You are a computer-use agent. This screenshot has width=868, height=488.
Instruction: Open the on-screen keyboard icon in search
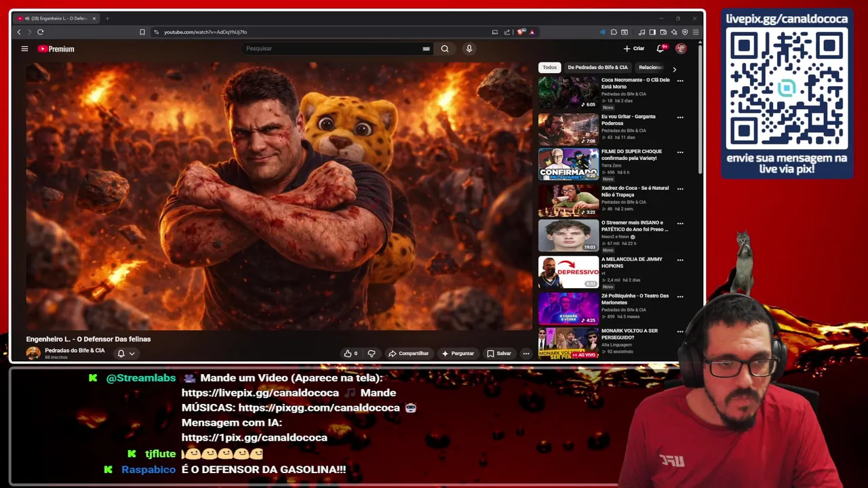tap(426, 49)
